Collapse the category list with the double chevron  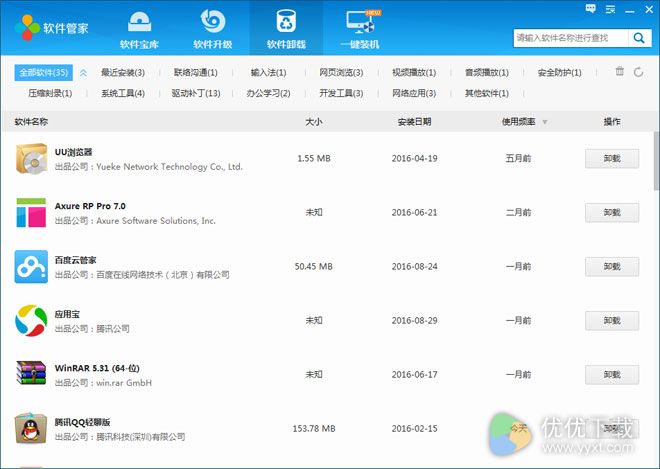tap(83, 73)
